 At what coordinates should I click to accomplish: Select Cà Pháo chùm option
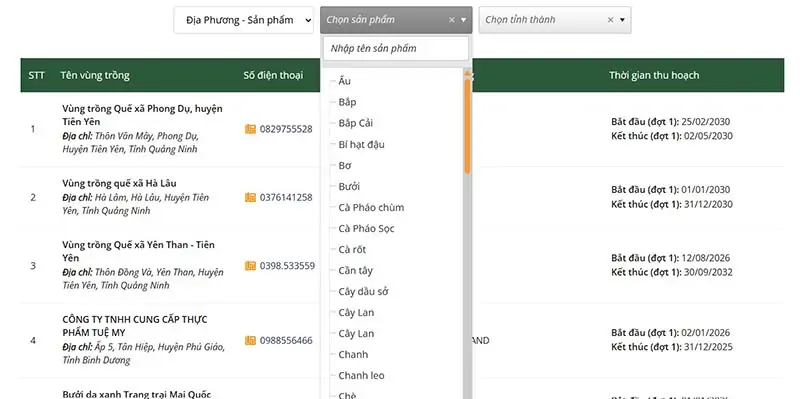click(371, 207)
